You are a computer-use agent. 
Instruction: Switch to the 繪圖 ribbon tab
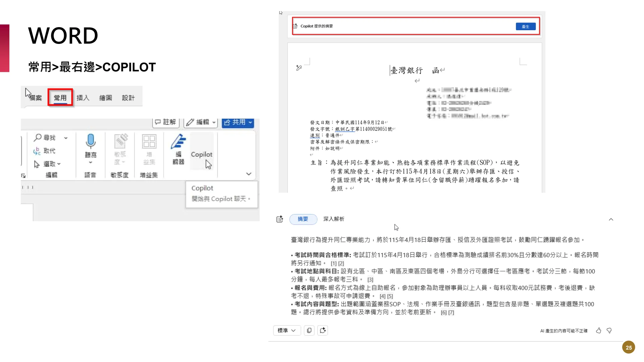[106, 98]
